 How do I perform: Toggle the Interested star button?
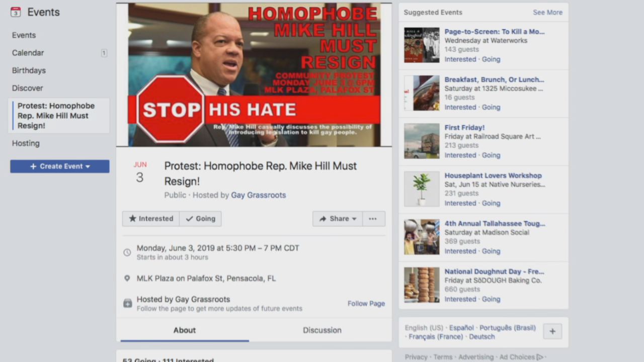pyautogui.click(x=151, y=219)
